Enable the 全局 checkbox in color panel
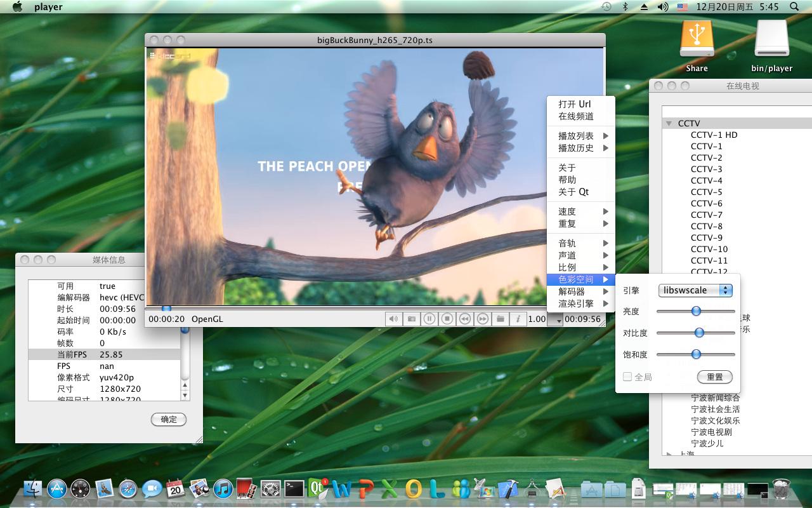This screenshot has width=812, height=508. [x=627, y=377]
